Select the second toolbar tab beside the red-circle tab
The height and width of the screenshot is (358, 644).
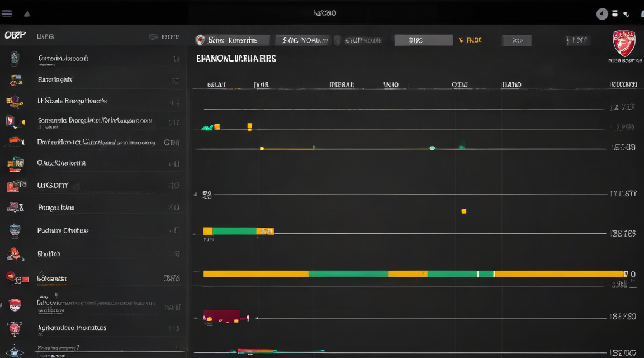302,40
